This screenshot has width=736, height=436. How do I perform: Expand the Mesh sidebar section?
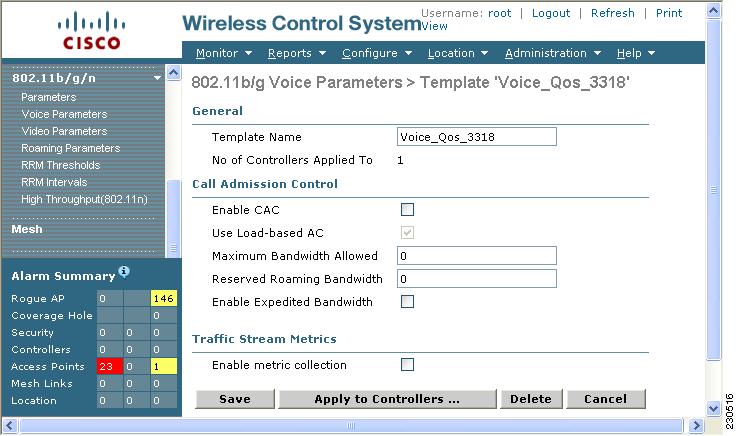coord(27,229)
